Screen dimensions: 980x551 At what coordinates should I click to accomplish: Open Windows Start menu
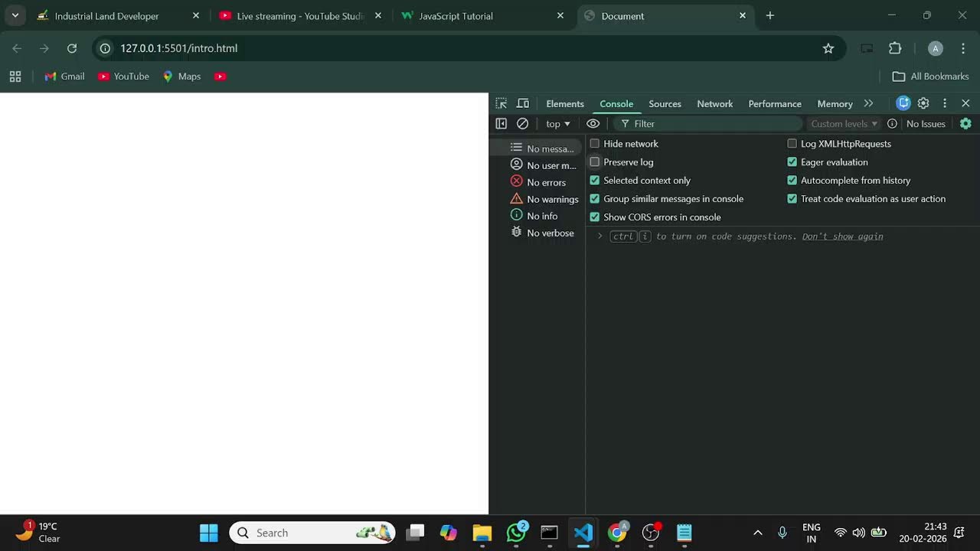pos(208,533)
